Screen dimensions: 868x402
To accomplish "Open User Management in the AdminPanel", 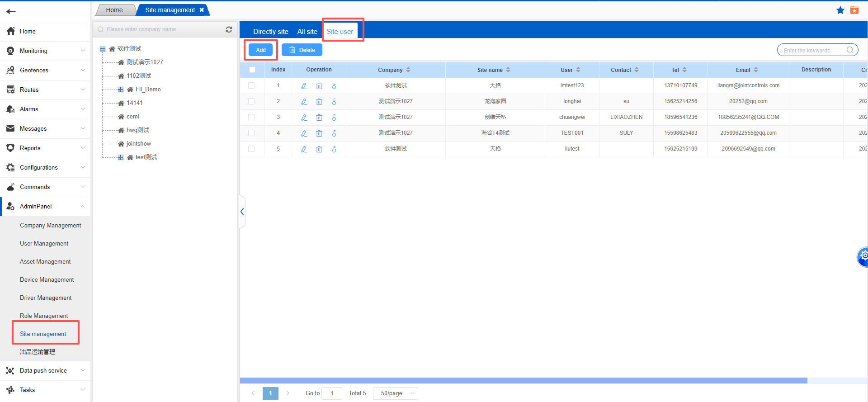I will pyautogui.click(x=44, y=244).
